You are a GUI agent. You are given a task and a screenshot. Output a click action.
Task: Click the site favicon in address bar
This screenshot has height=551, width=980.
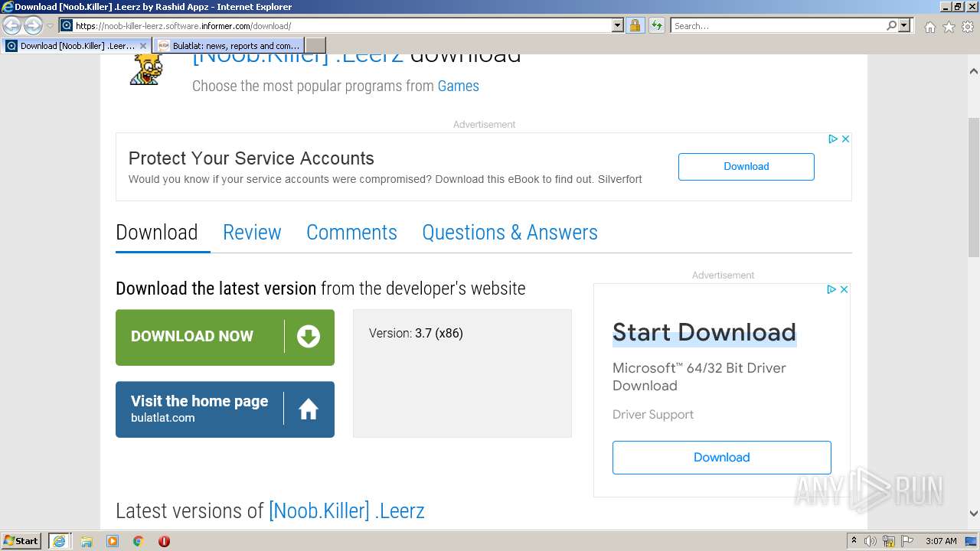[x=67, y=25]
